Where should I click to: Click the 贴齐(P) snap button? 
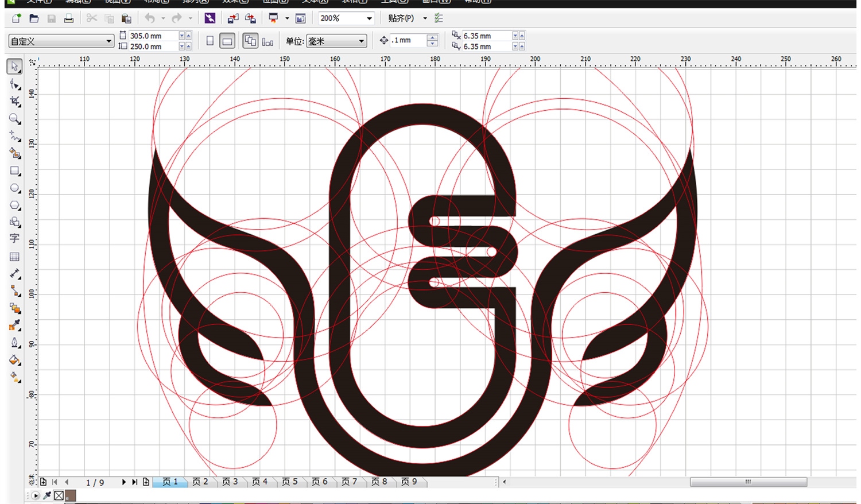401,18
